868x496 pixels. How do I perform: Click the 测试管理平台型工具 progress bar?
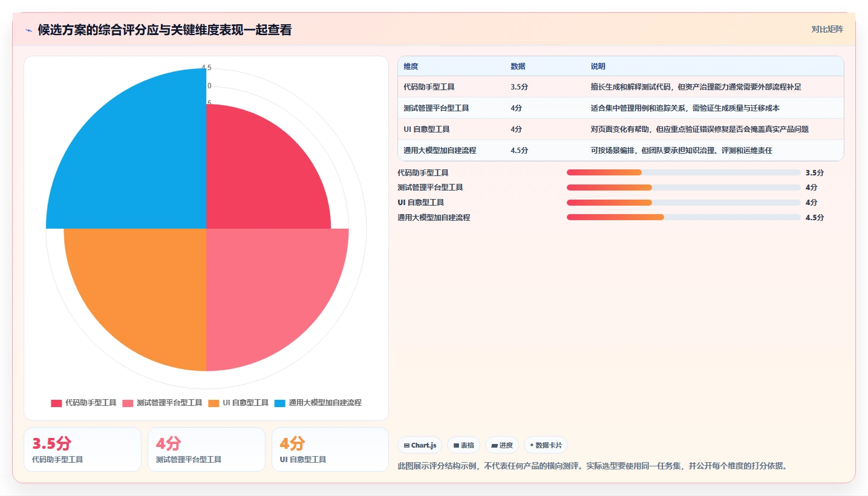(x=684, y=188)
